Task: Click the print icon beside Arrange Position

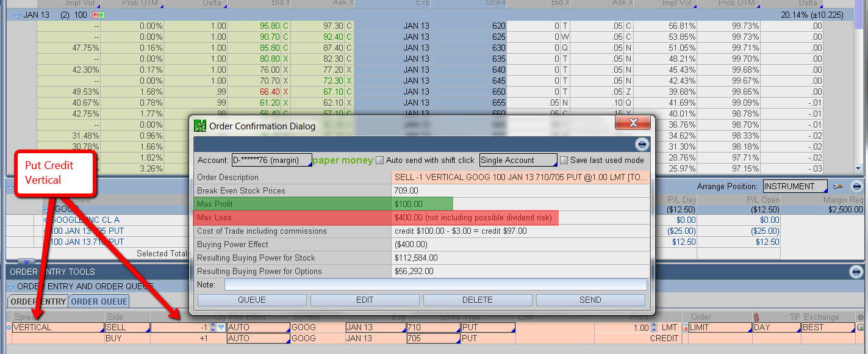Action: pos(857,186)
